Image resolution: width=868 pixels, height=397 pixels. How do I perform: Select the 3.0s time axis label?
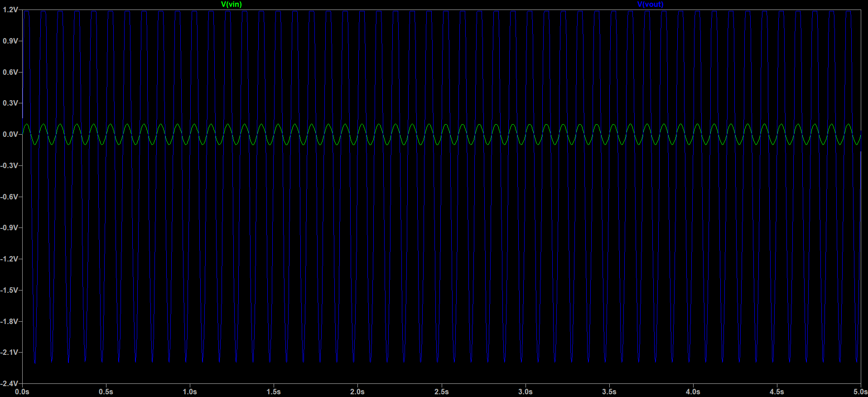click(x=526, y=392)
